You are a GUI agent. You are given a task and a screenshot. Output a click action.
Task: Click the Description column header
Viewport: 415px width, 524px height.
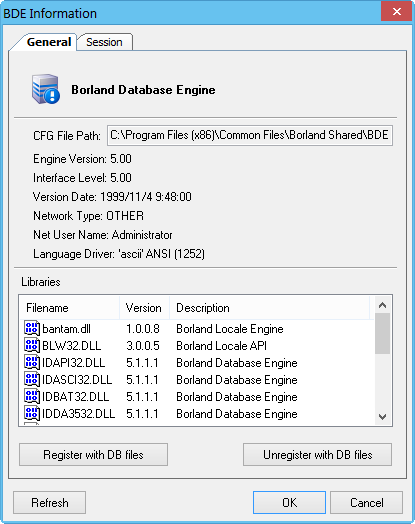(270, 308)
